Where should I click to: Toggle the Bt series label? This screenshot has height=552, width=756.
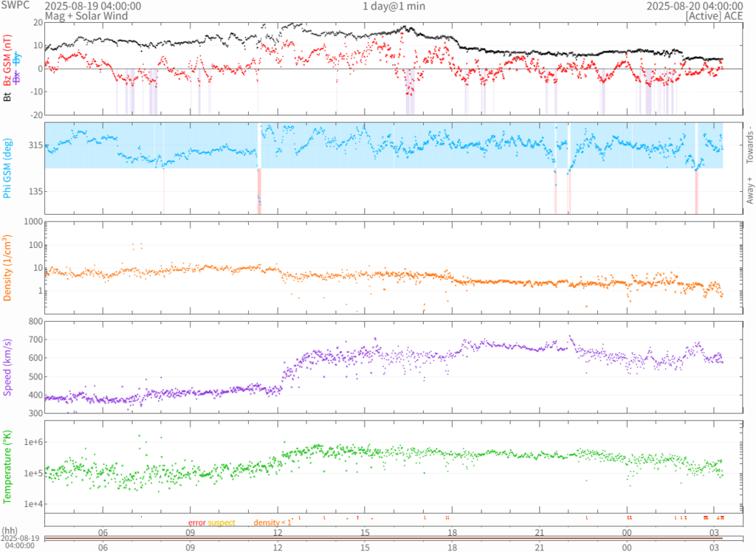[x=7, y=96]
